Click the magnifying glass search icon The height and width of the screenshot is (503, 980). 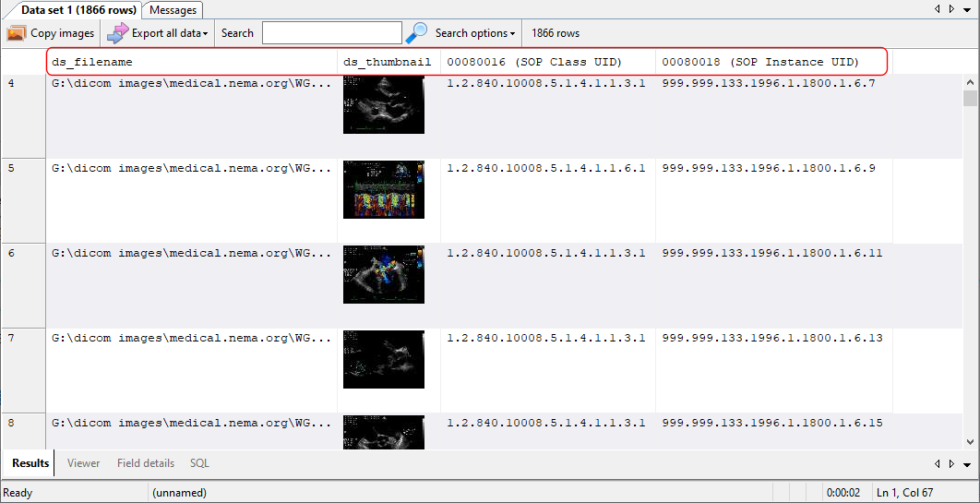[x=416, y=33]
